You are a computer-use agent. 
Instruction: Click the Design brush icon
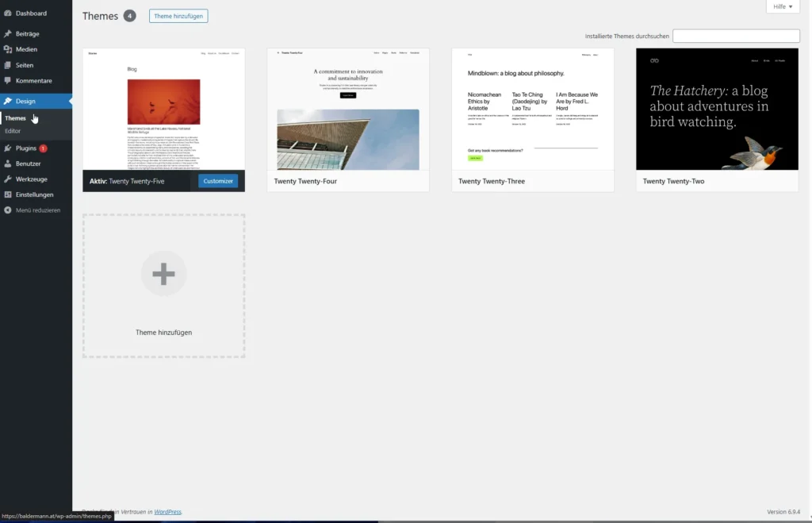pyautogui.click(x=8, y=101)
